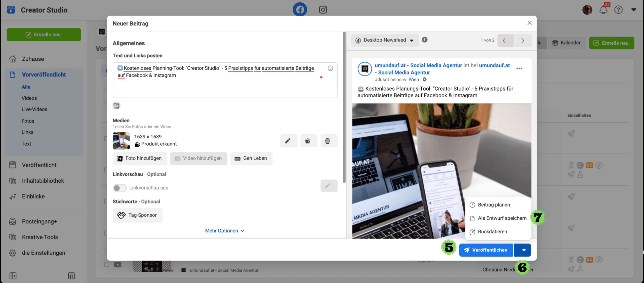Open the Desktop-Newsfeed preview dropdown

pyautogui.click(x=385, y=40)
